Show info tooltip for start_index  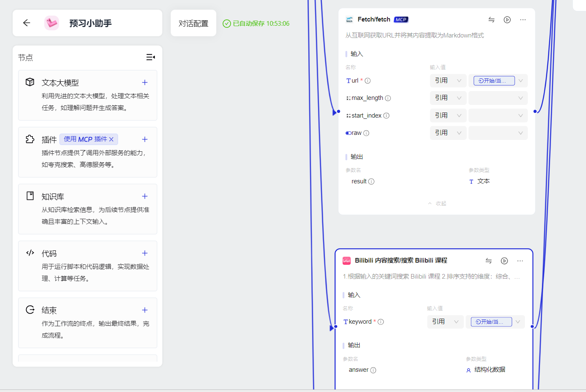click(x=386, y=116)
